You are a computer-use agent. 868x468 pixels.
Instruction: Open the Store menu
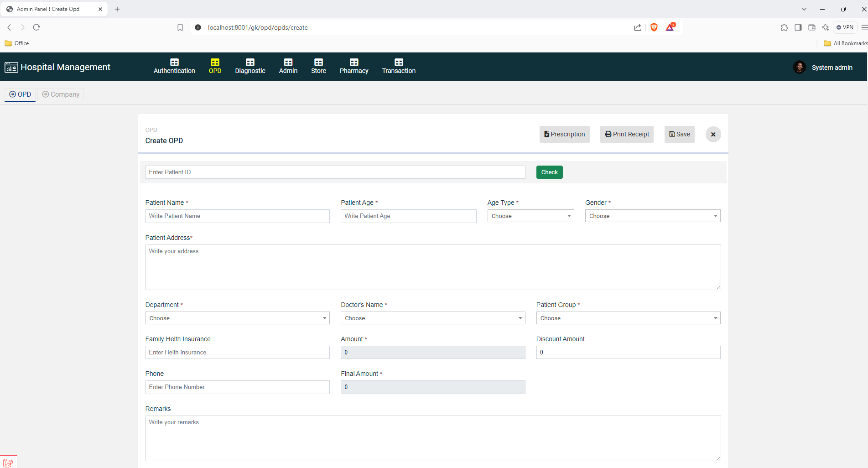coord(318,67)
